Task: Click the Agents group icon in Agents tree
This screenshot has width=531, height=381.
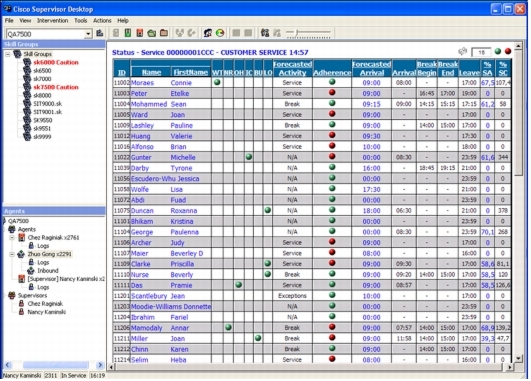Action: pos(12,229)
